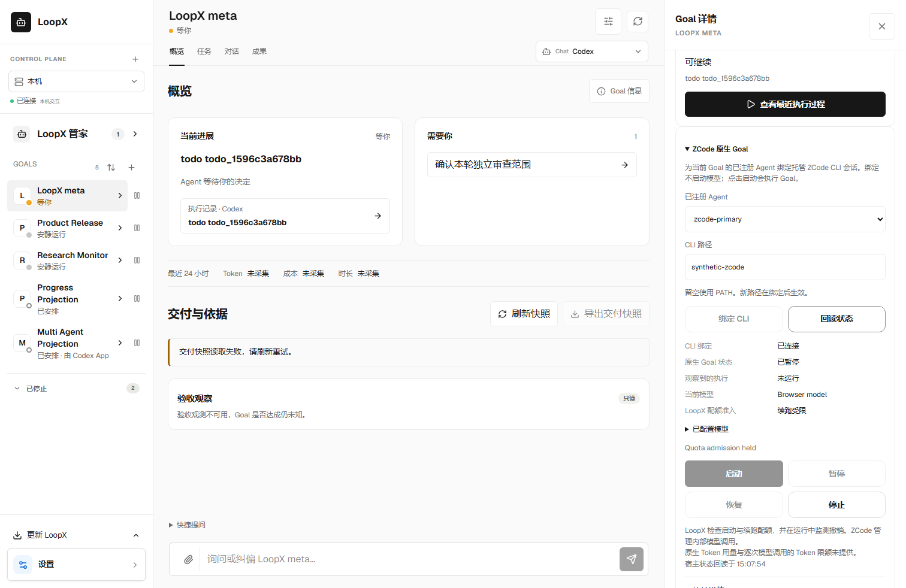Click the 启动 start button
The height and width of the screenshot is (588, 906).
[x=734, y=474]
